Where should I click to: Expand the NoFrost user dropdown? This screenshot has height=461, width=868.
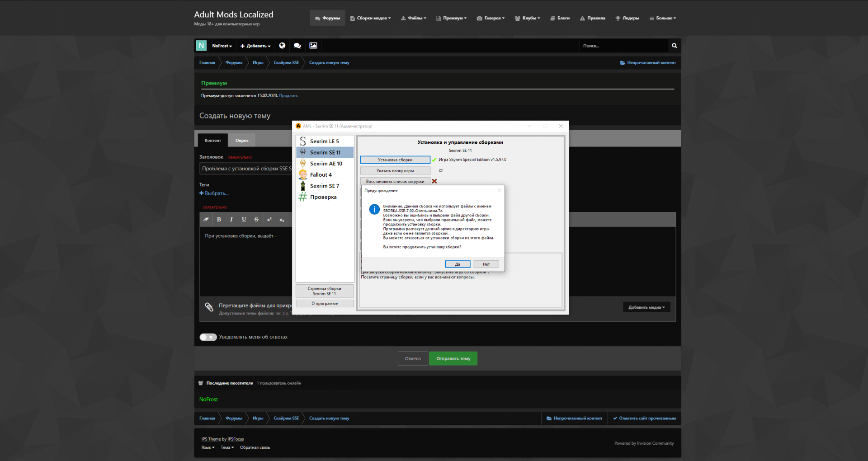(222, 46)
